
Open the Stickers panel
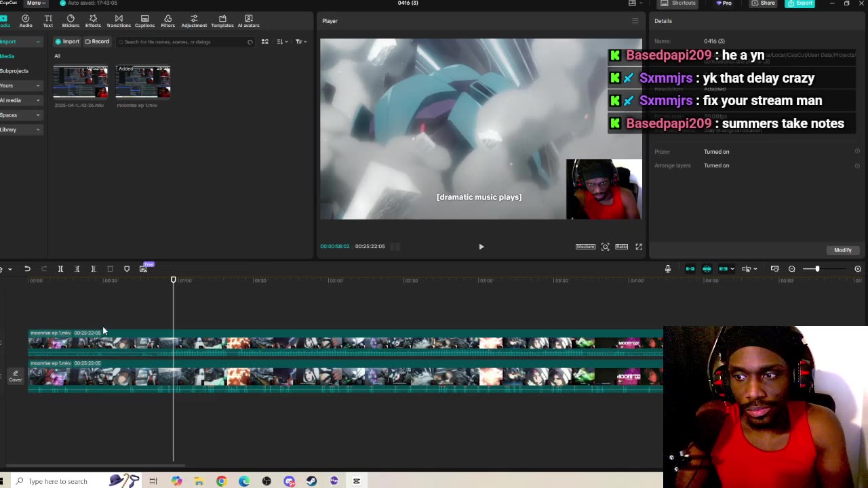71,21
